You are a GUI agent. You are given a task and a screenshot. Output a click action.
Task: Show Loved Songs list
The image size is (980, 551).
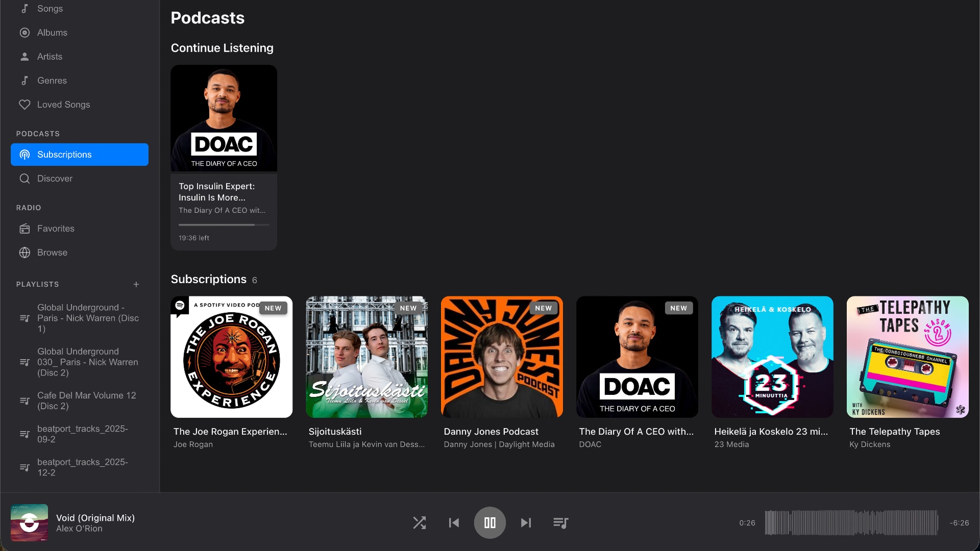pyautogui.click(x=80, y=105)
